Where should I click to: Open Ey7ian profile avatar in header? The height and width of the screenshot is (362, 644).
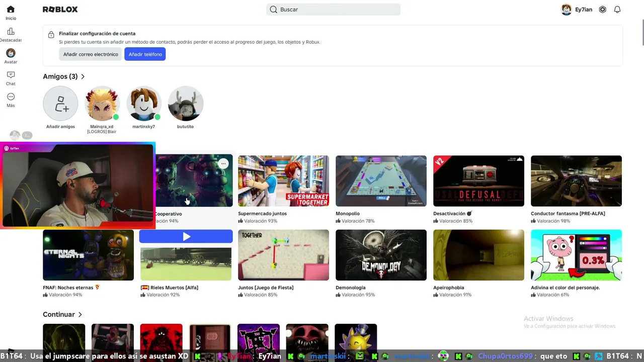coord(567,10)
